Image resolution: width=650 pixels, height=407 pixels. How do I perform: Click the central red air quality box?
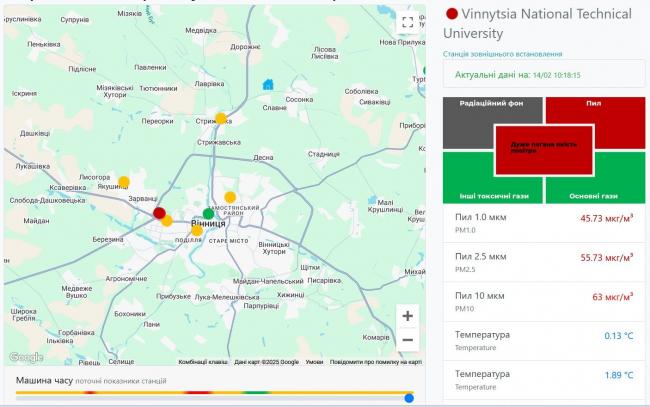[544, 150]
